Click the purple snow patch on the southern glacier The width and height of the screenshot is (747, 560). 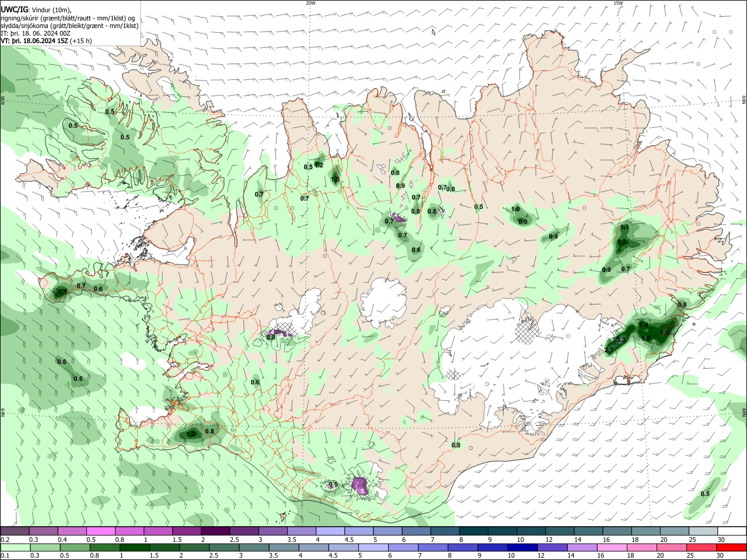point(359,485)
